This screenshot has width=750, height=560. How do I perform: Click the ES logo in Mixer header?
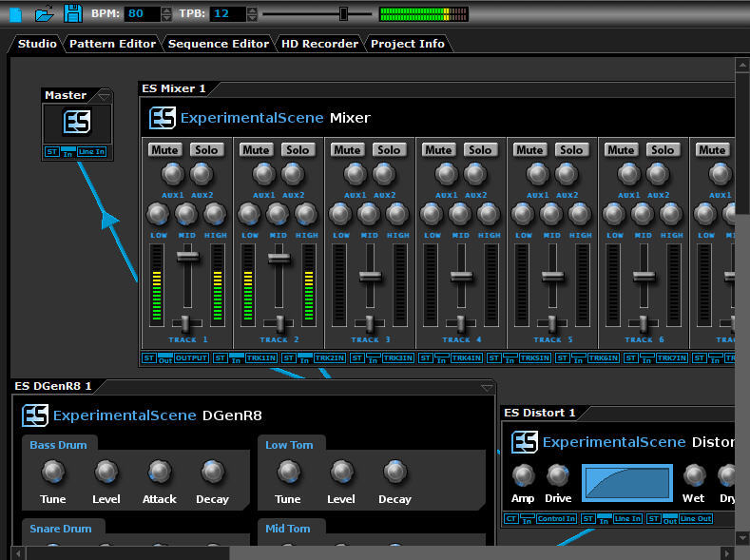(x=163, y=118)
